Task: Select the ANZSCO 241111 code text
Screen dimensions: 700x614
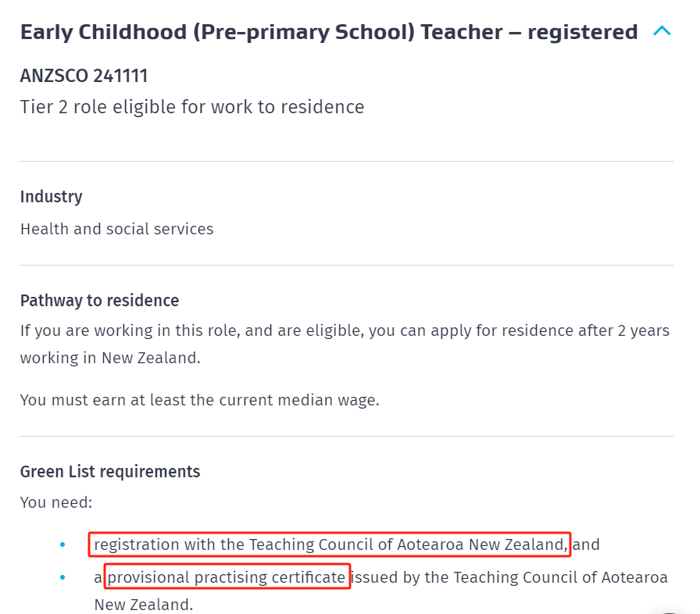Action: click(x=84, y=76)
